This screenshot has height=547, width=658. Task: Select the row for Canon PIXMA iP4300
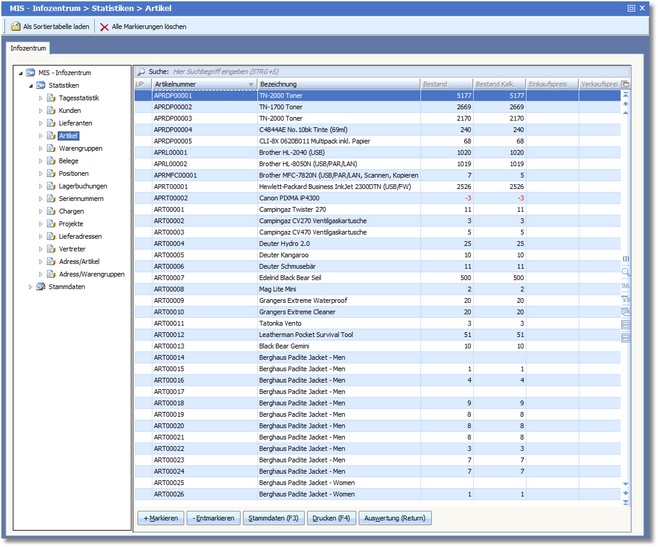pyautogui.click(x=290, y=198)
